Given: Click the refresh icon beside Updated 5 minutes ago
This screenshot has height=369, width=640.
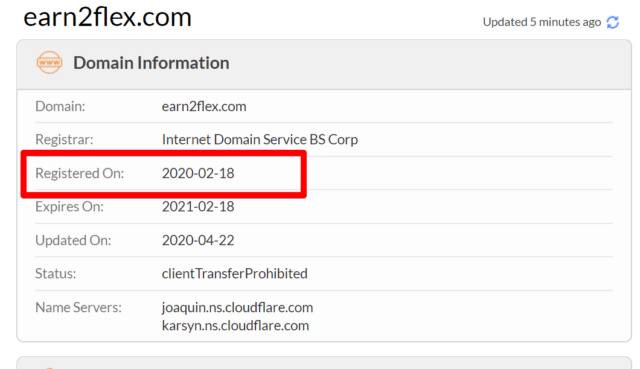Looking at the screenshot, I should pyautogui.click(x=613, y=22).
